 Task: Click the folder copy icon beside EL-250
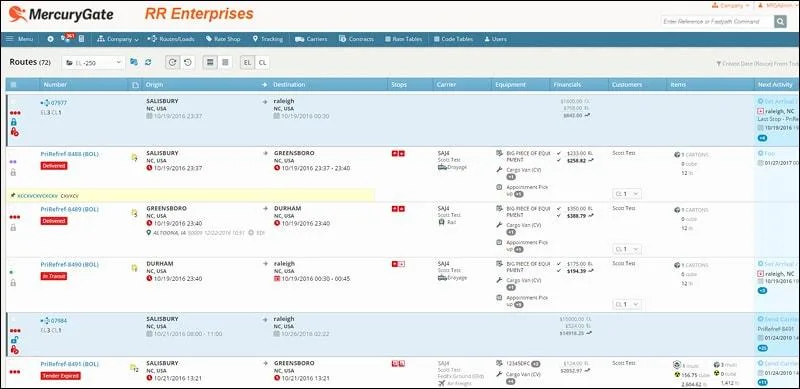[x=134, y=62]
